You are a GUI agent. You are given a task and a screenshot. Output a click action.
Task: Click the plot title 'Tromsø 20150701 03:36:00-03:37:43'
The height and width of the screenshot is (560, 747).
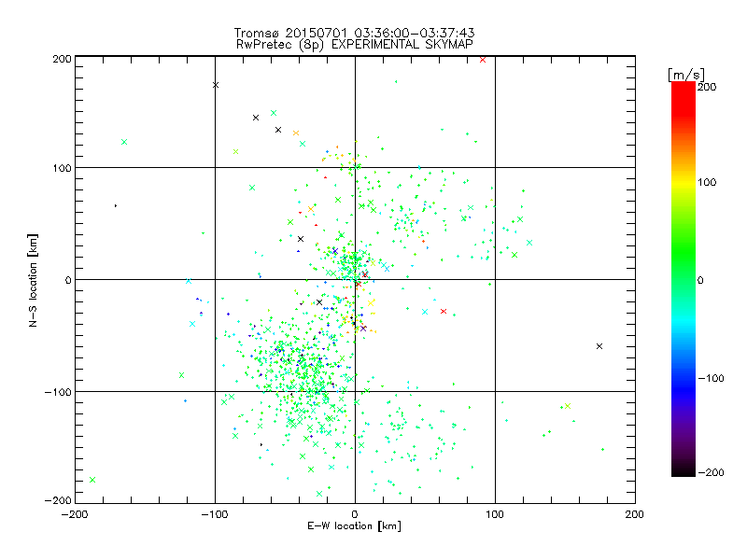click(x=354, y=33)
